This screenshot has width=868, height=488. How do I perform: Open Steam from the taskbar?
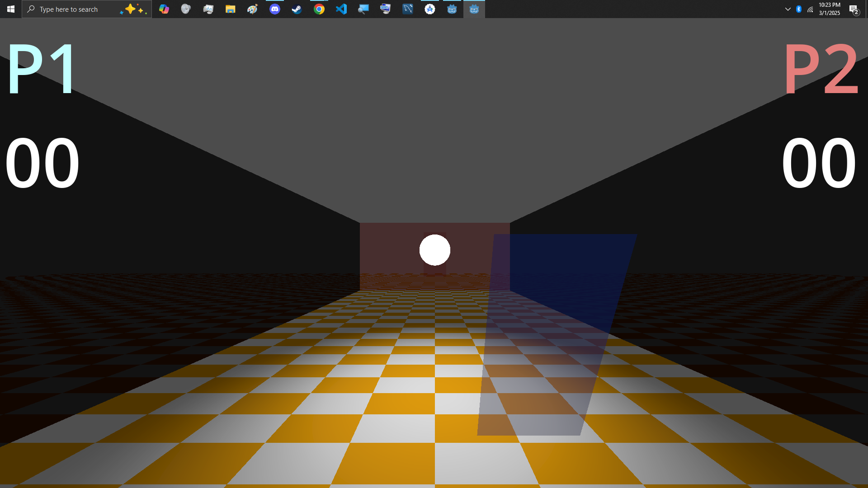tap(297, 9)
